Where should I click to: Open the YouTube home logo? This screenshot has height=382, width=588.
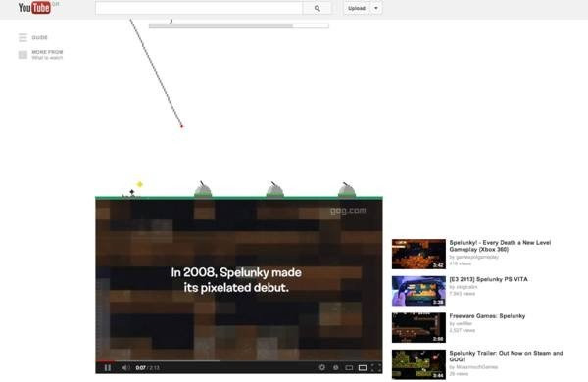pos(34,8)
